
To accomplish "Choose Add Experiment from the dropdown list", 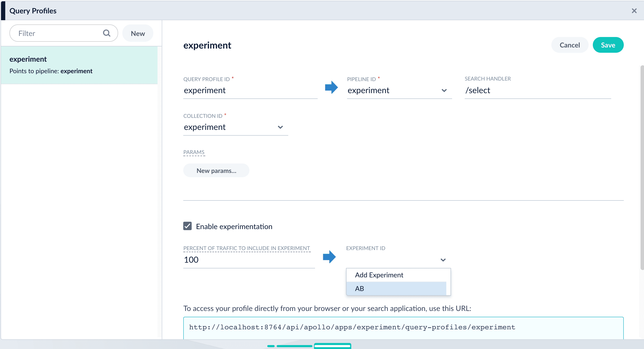I will (x=379, y=275).
